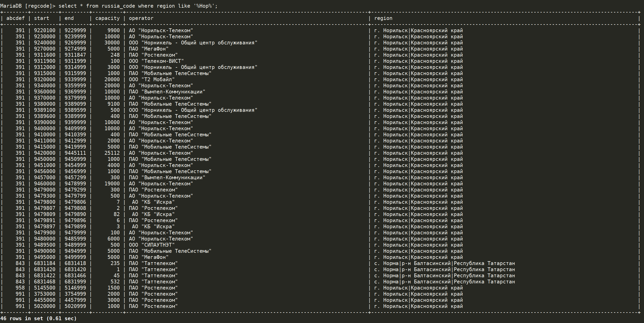This screenshot has height=323, width=644.
Task: Click start value 9479807
Action: pos(45,208)
